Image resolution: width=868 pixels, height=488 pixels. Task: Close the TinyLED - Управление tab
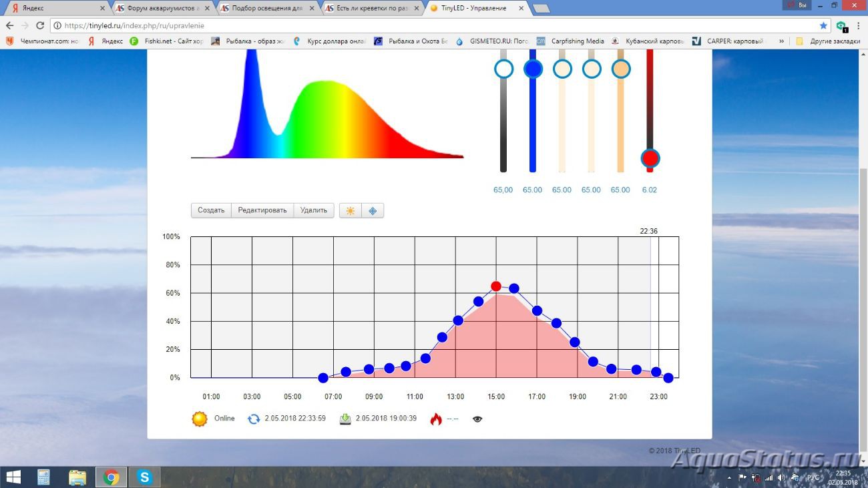pyautogui.click(x=521, y=8)
